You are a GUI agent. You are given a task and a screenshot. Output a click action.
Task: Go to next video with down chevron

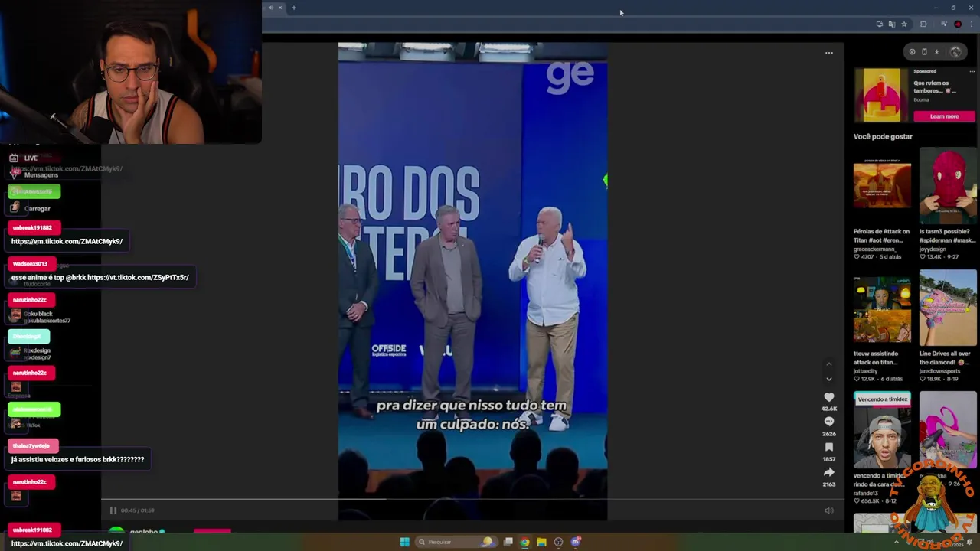point(828,379)
